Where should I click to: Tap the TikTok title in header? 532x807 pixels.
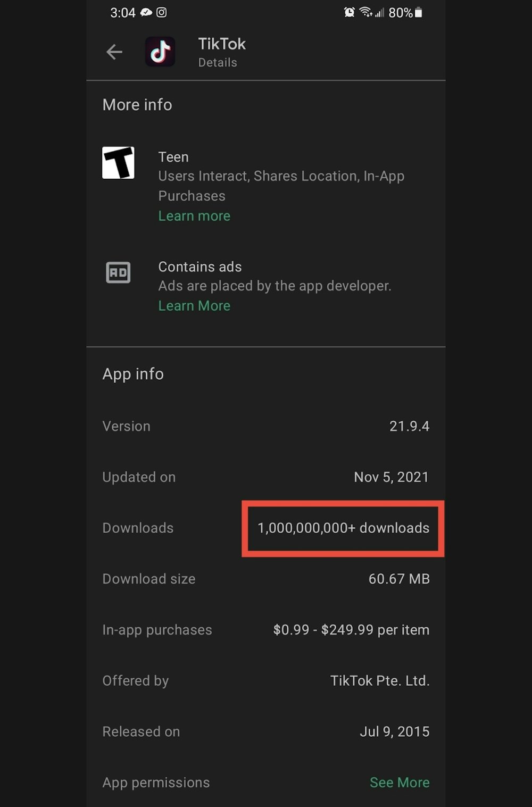(x=222, y=44)
